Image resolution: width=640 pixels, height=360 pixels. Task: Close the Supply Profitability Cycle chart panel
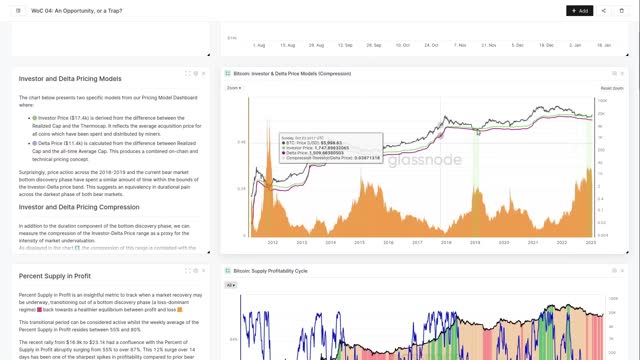(622, 271)
